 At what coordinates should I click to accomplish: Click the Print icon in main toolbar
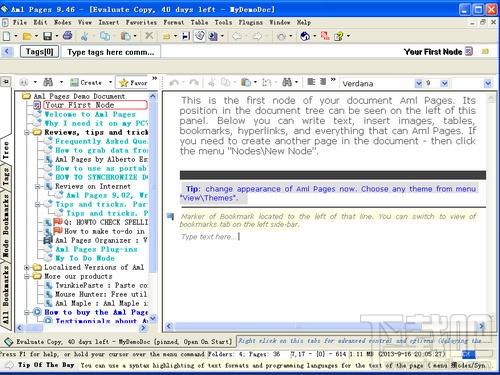(68, 35)
